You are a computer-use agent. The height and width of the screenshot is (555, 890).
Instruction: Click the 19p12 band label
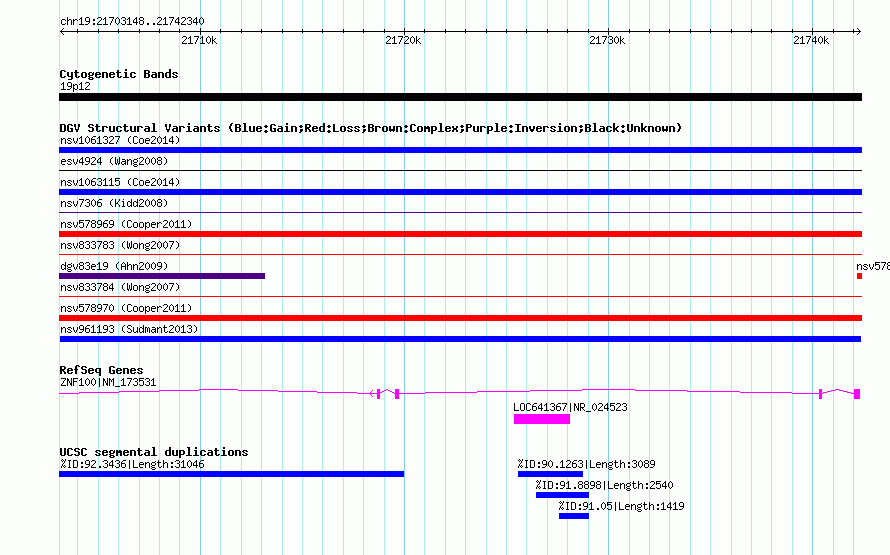click(75, 86)
